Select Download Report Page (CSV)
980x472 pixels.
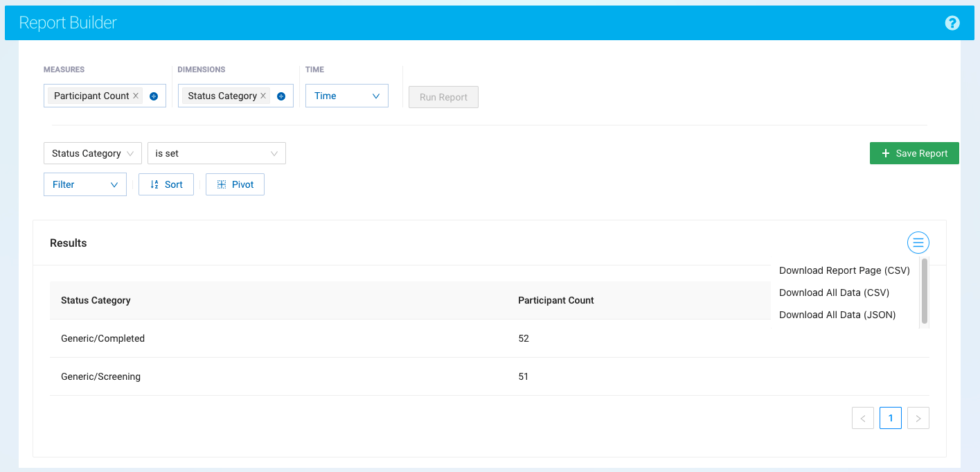click(x=844, y=270)
